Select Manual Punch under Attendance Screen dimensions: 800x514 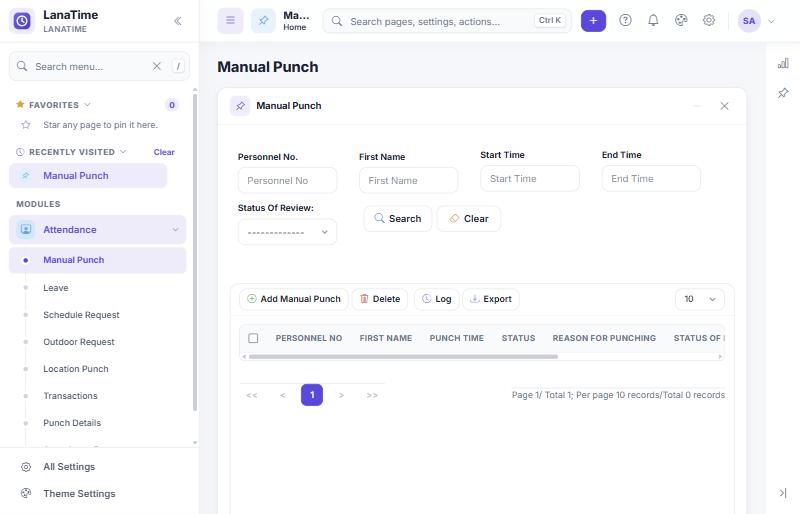pyautogui.click(x=97, y=260)
